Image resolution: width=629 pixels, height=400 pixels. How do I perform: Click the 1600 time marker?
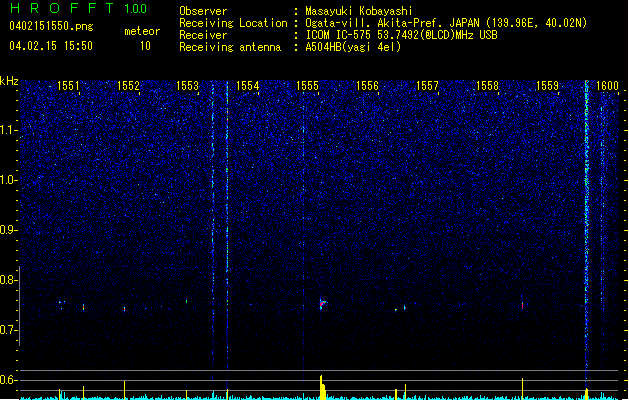coord(607,86)
